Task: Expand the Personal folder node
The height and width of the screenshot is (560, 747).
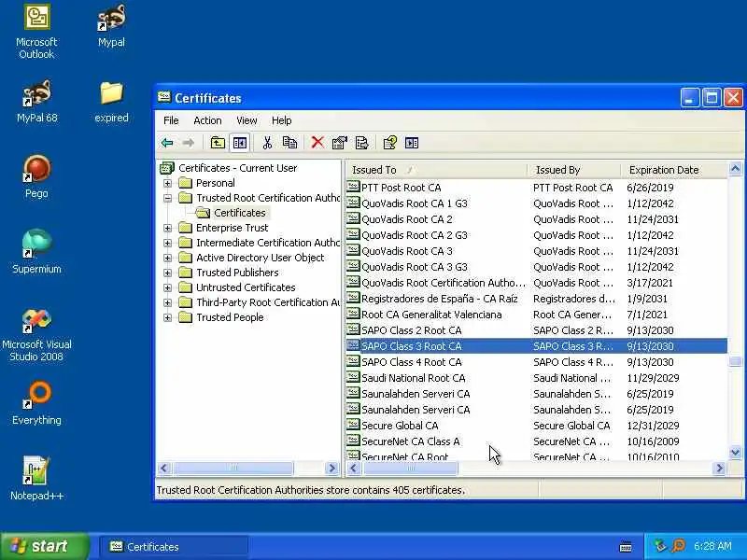Action: [x=168, y=183]
